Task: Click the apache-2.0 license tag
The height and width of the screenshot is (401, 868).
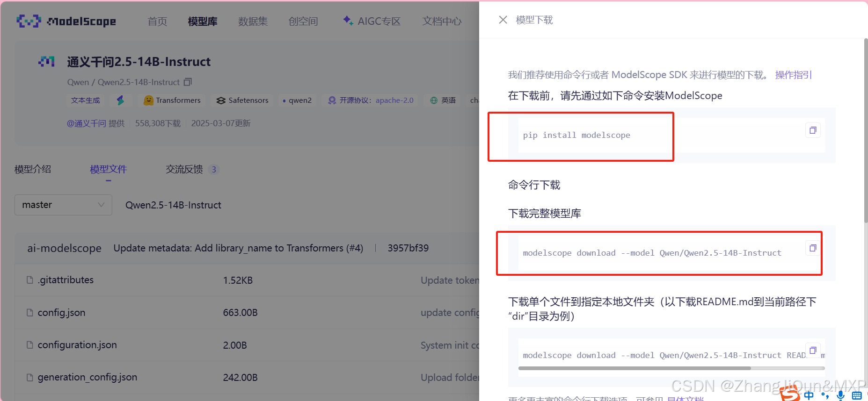Action: (x=371, y=100)
